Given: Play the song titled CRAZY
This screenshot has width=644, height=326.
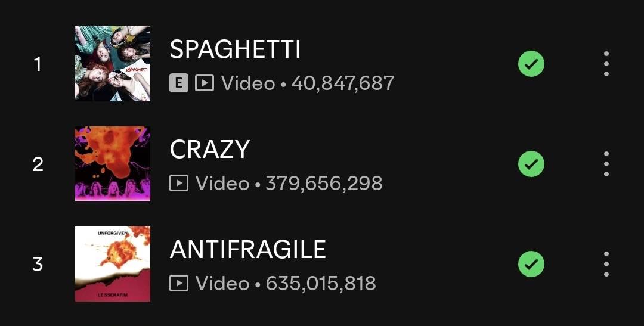Looking at the screenshot, I should point(209,150).
